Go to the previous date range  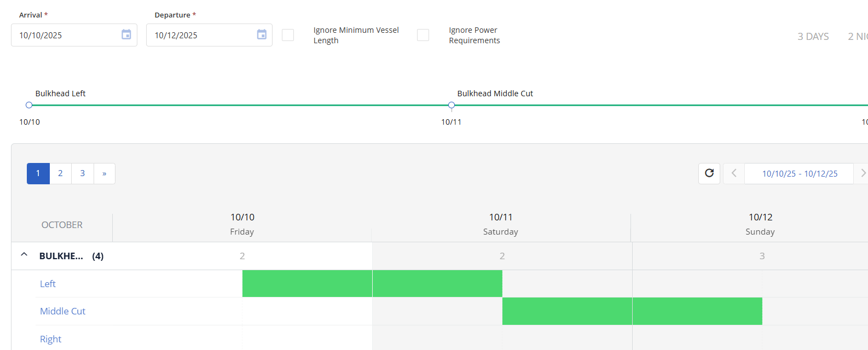pos(734,173)
